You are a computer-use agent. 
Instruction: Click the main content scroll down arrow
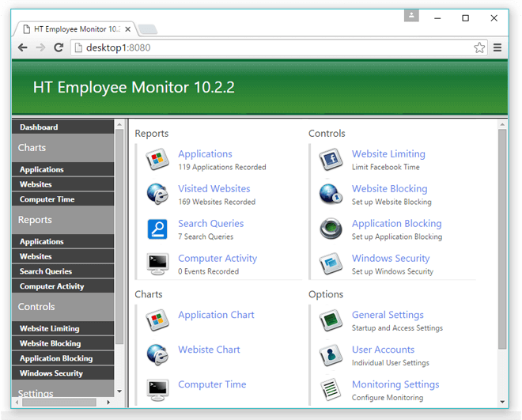pos(502,402)
